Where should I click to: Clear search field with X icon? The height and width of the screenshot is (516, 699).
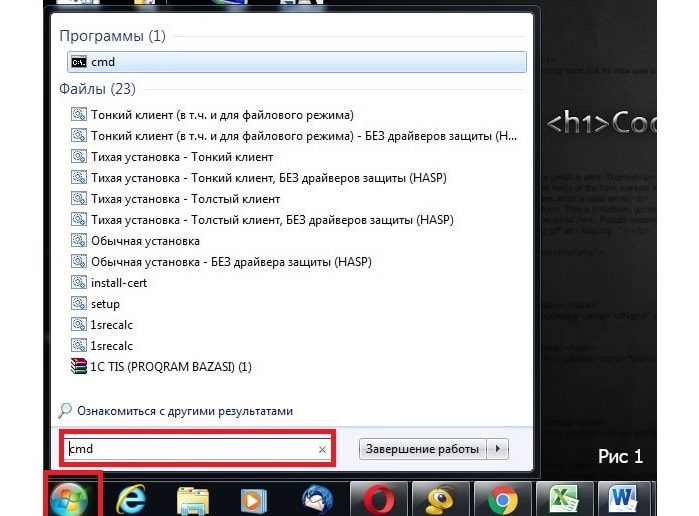(x=322, y=450)
